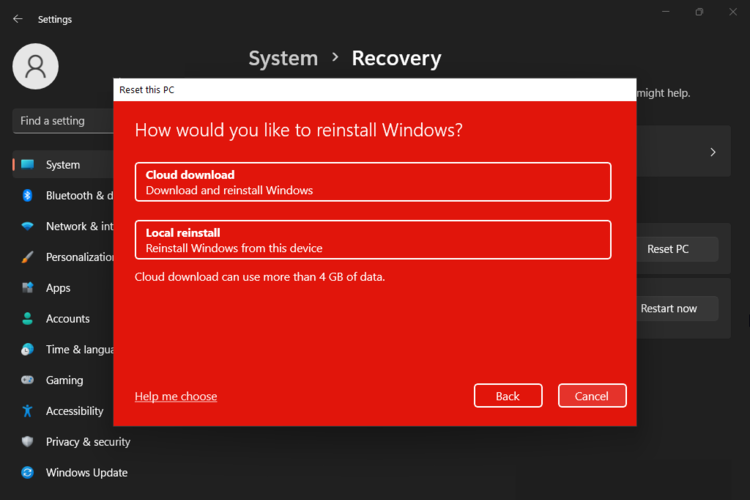Screen dimensions: 750x500
Task: Click the System breadcrumb in header
Action: click(x=283, y=59)
